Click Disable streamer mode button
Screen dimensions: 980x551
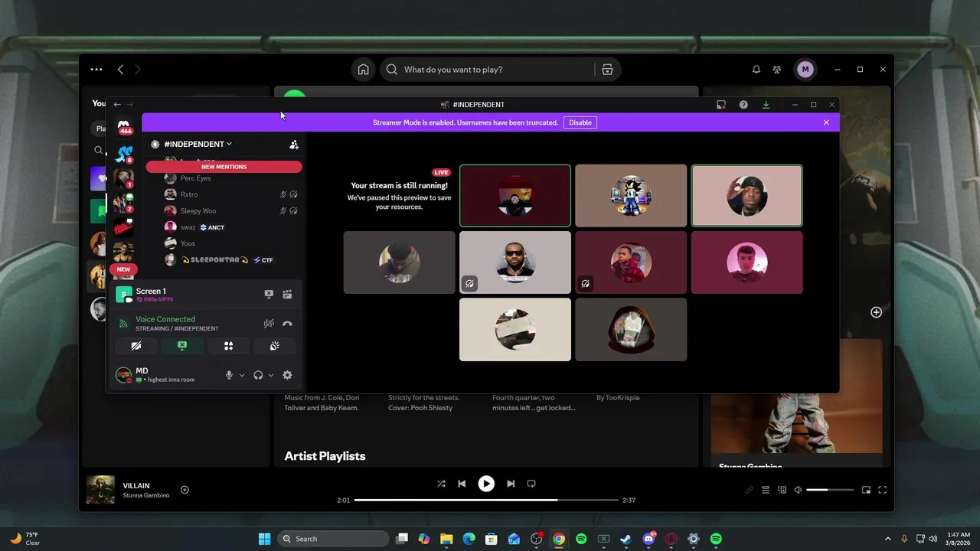click(580, 122)
